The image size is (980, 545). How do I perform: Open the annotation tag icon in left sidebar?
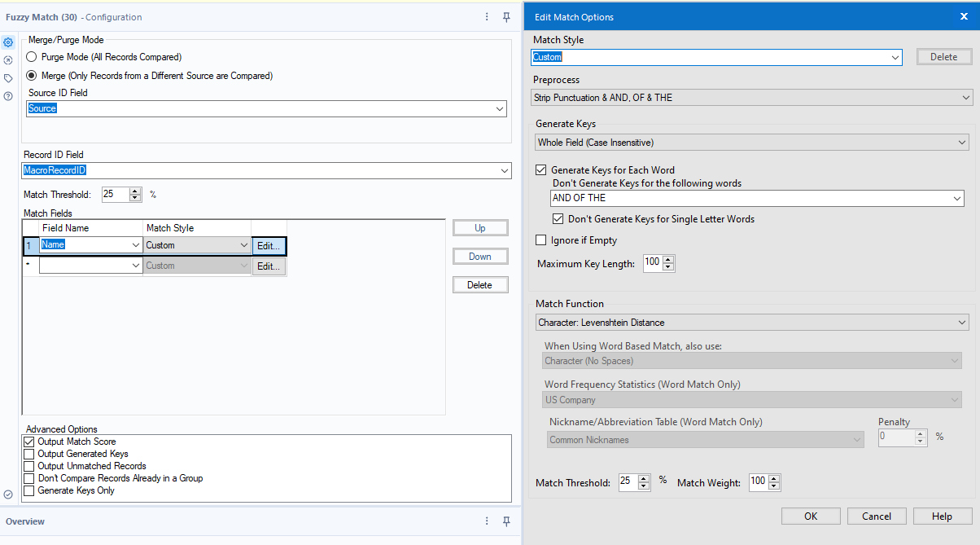(8, 78)
